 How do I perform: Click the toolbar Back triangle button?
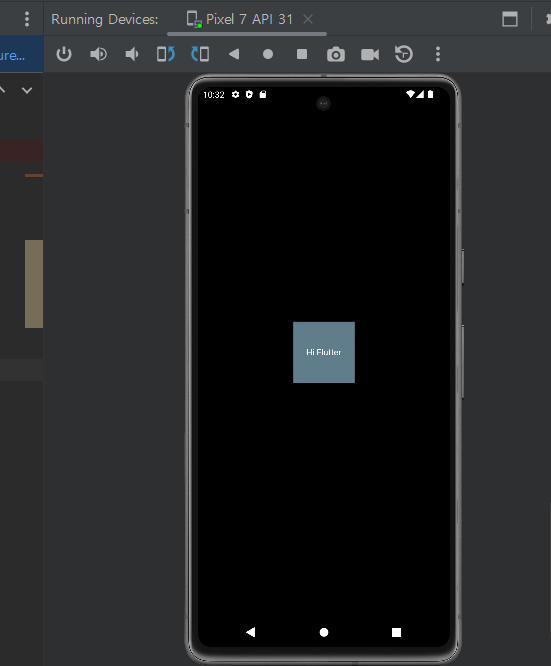[x=234, y=54]
